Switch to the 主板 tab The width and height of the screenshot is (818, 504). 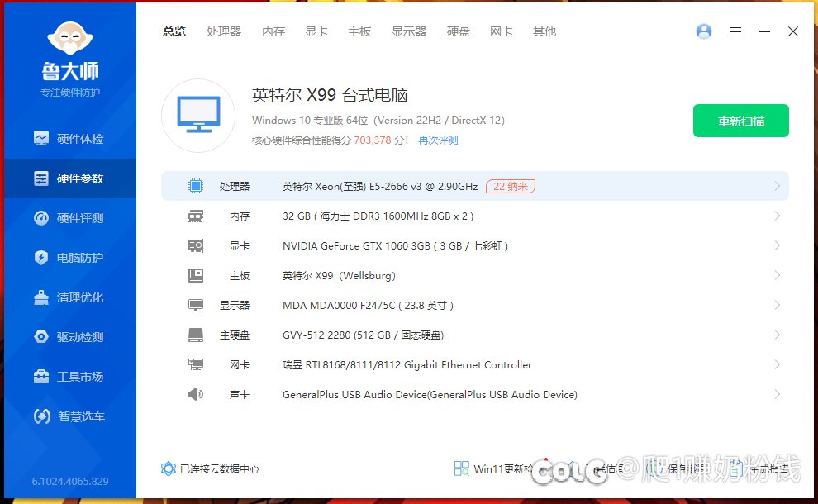click(x=359, y=32)
